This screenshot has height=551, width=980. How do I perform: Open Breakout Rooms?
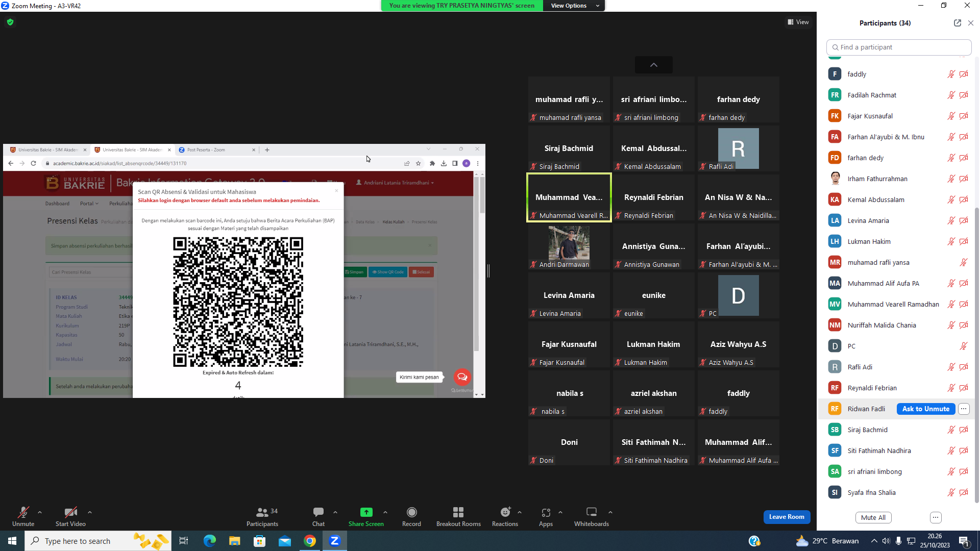[x=458, y=516]
